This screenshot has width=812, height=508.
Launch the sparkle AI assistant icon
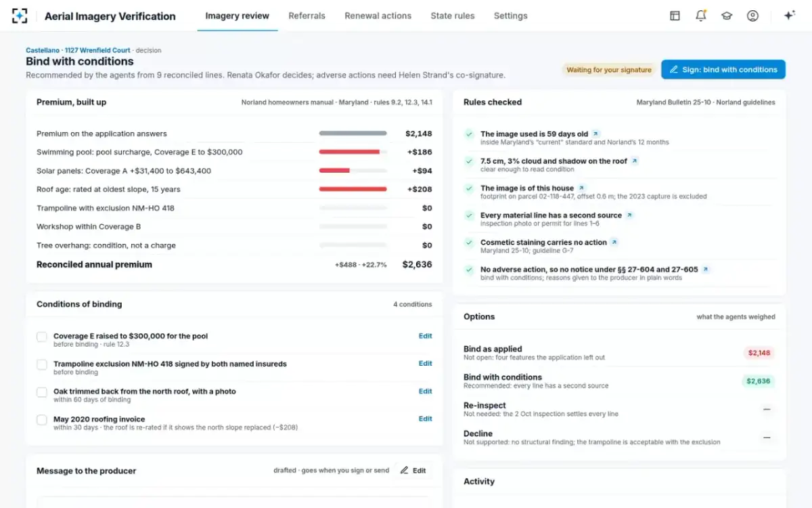(789, 16)
